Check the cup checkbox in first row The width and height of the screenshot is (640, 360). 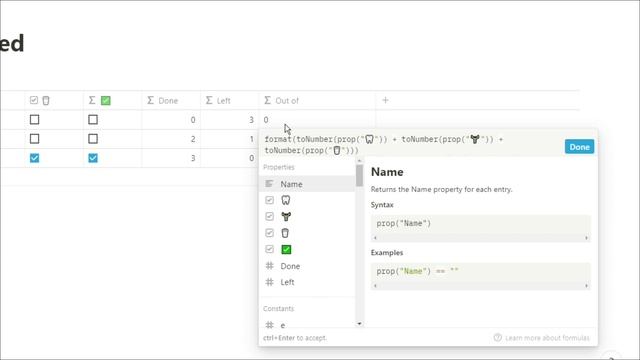(35, 120)
